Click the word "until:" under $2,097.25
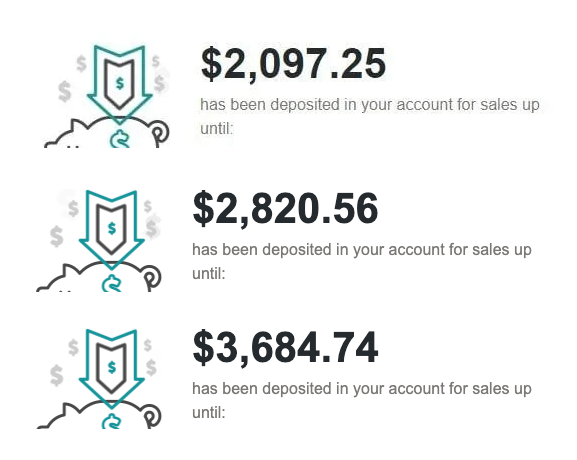This screenshot has width=577, height=460. coord(217,128)
